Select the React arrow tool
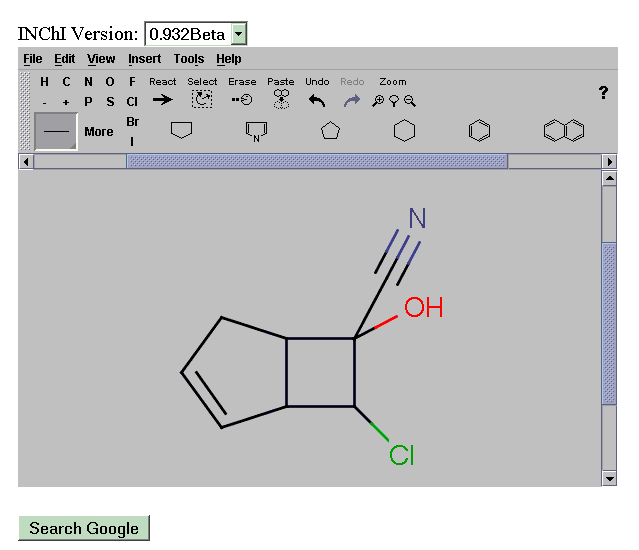639x550 pixels. (162, 99)
